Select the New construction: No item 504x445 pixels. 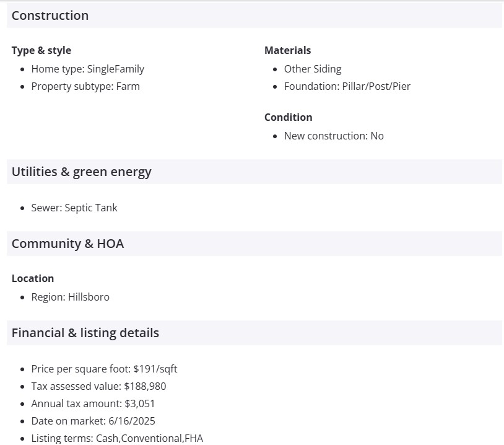pyautogui.click(x=334, y=136)
